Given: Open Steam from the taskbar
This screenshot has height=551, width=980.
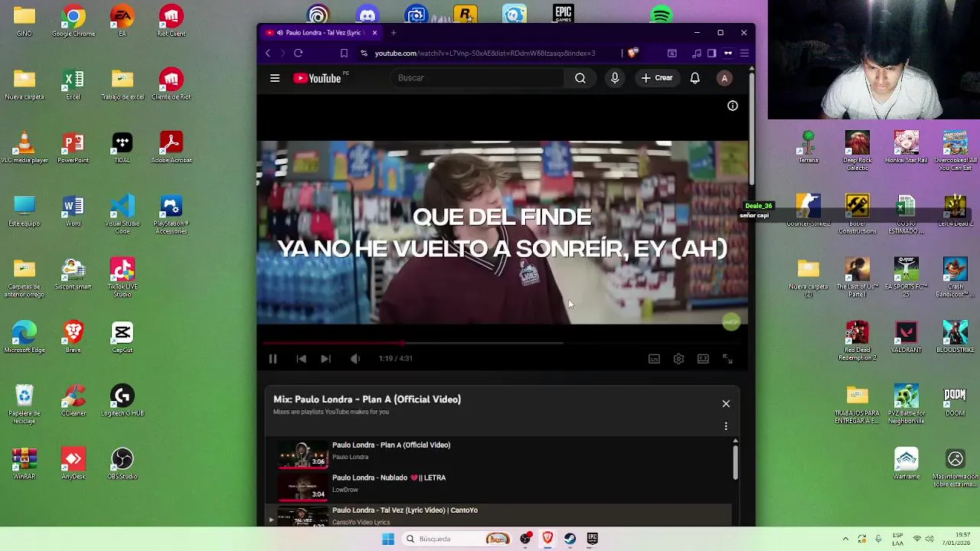Looking at the screenshot, I should pos(570,539).
